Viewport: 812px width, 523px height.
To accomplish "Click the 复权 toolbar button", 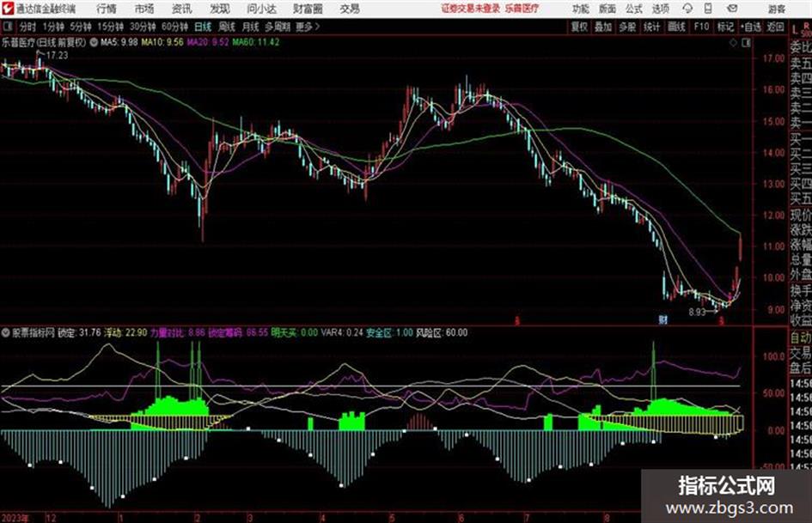I will click(579, 27).
